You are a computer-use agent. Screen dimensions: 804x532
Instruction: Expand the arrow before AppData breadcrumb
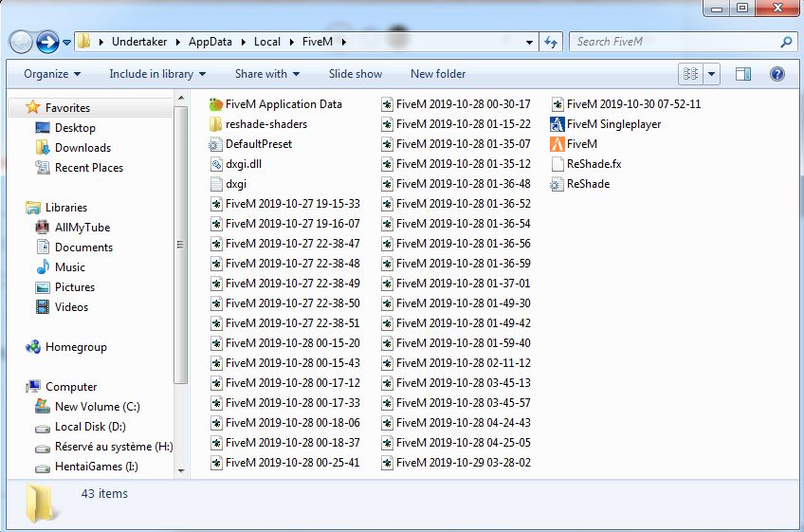coord(177,42)
